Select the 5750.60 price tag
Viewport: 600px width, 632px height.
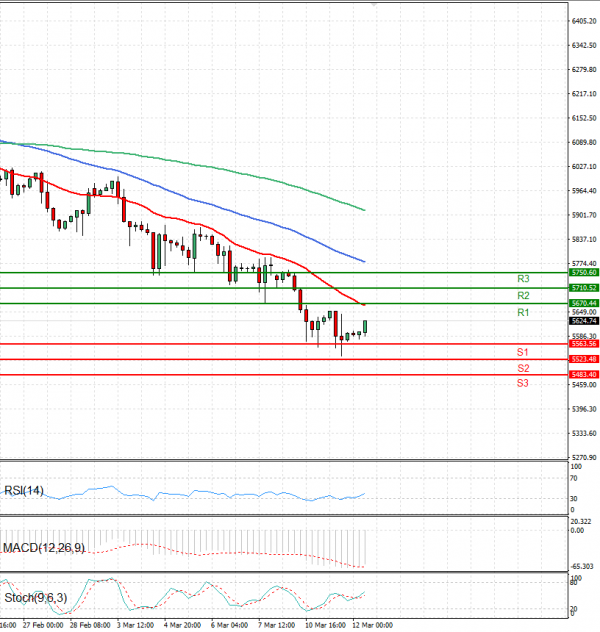(x=584, y=273)
